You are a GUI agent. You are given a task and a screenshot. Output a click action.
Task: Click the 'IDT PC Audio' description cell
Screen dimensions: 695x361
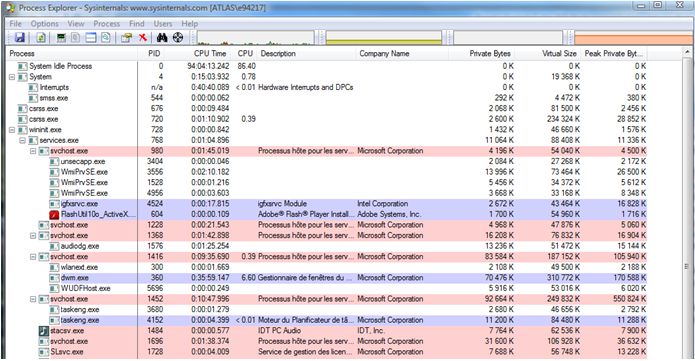279,331
